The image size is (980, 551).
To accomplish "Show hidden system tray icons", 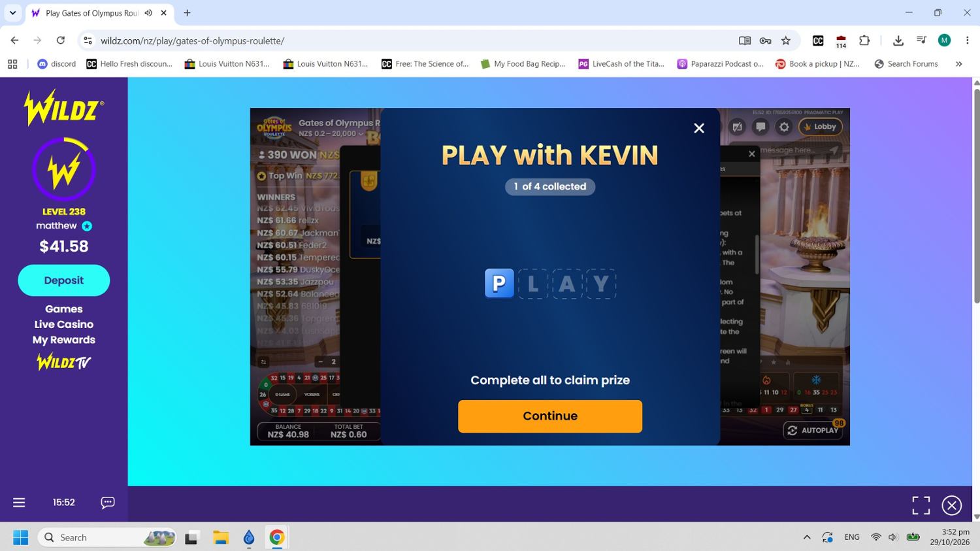I will [807, 537].
